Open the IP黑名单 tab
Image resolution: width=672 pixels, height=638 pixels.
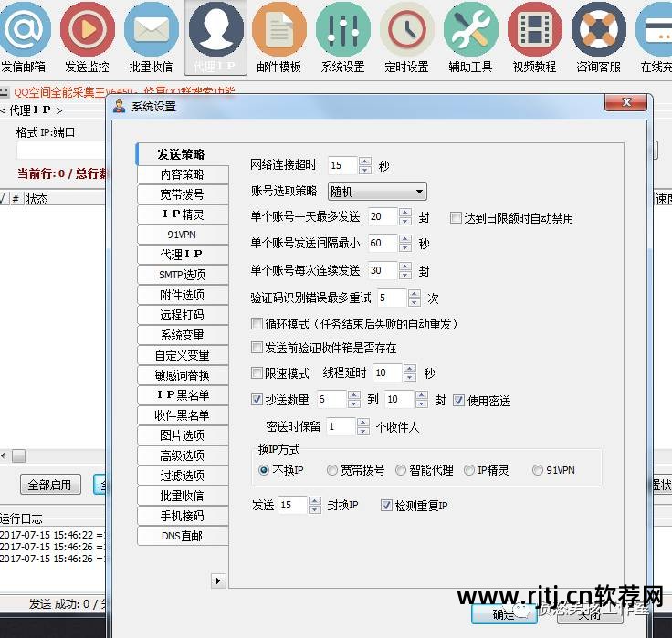point(183,395)
